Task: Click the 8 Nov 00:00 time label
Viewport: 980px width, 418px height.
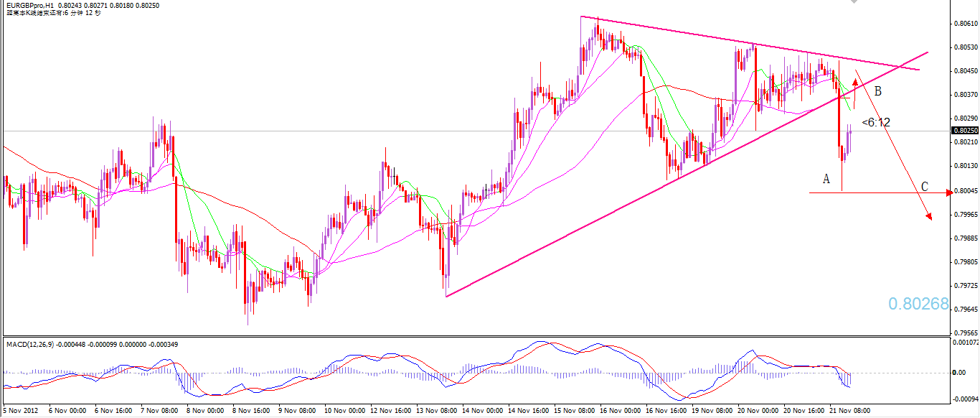Action: [x=204, y=412]
